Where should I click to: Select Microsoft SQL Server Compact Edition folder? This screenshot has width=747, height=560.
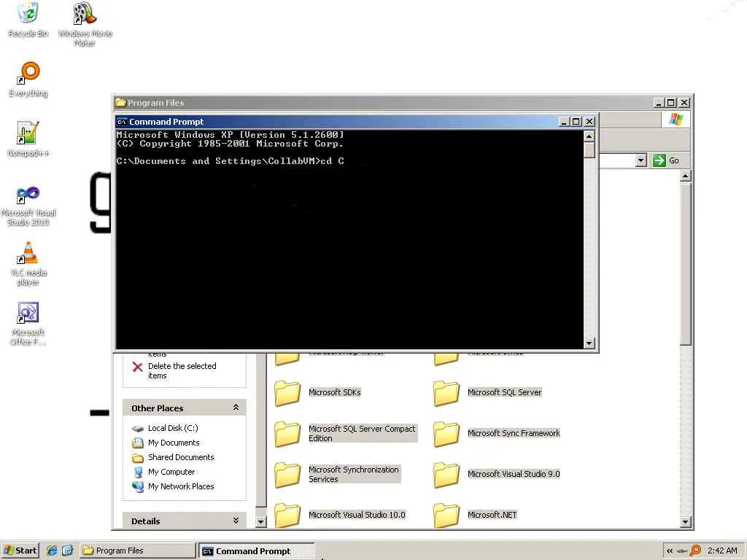[345, 433]
